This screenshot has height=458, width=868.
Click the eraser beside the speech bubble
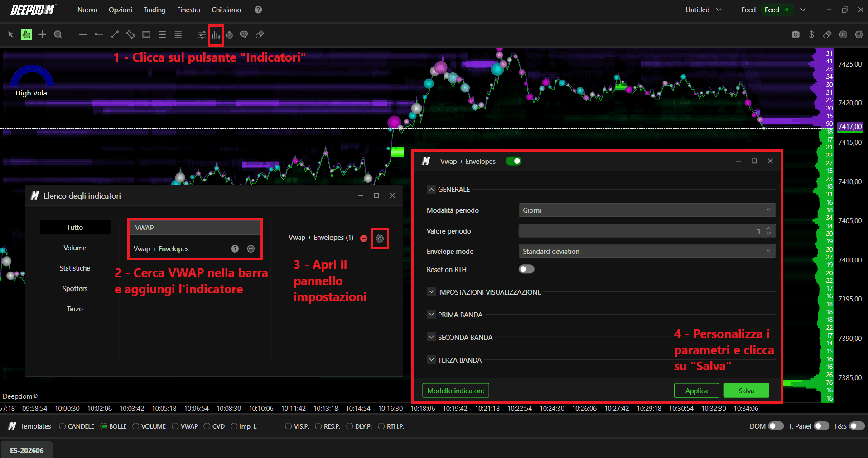[260, 34]
